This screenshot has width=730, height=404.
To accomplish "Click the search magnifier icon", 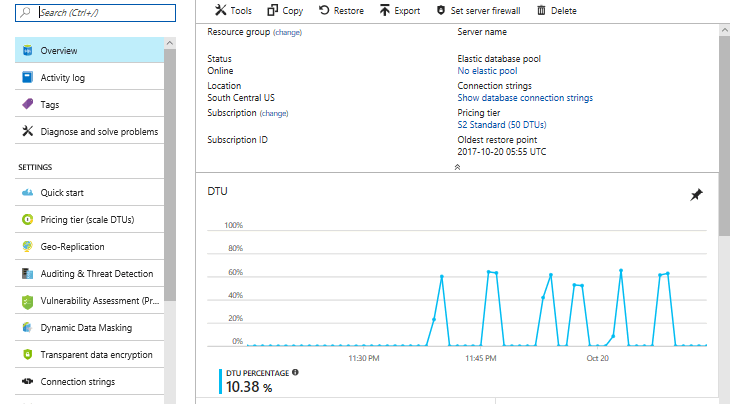I will click(x=26, y=12).
